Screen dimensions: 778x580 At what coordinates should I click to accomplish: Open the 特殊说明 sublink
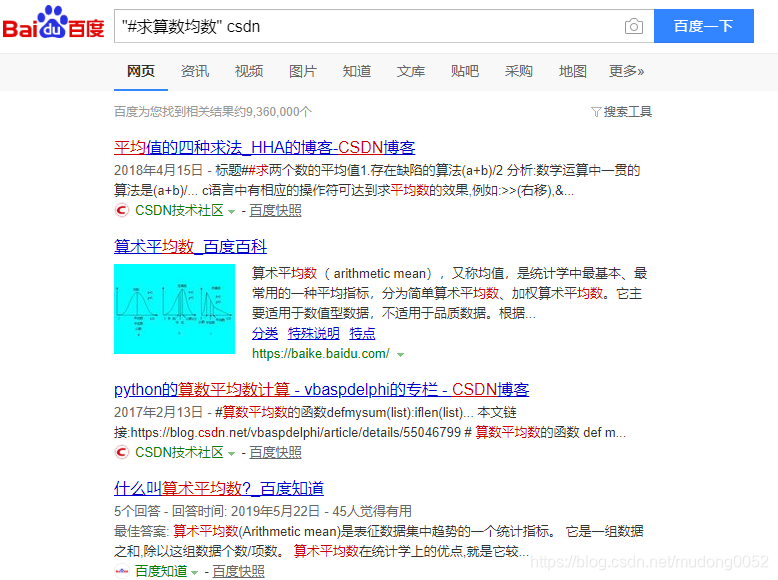314,333
